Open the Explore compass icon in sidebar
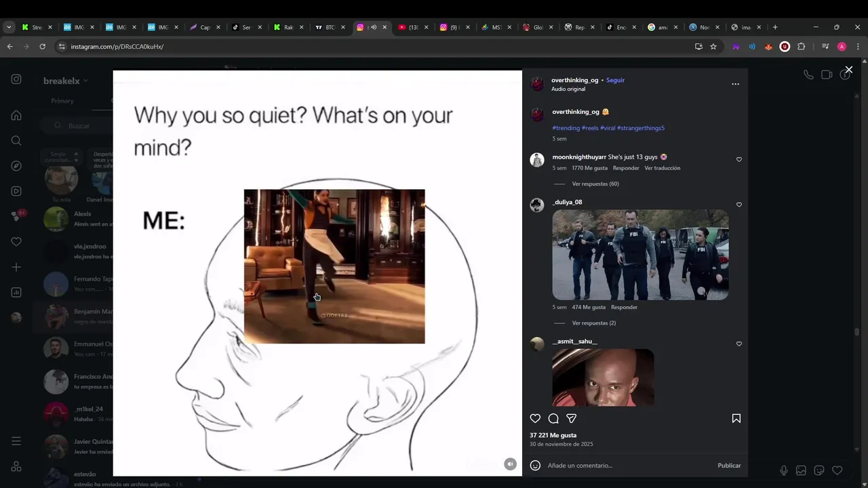This screenshot has width=868, height=488. pyautogui.click(x=16, y=166)
